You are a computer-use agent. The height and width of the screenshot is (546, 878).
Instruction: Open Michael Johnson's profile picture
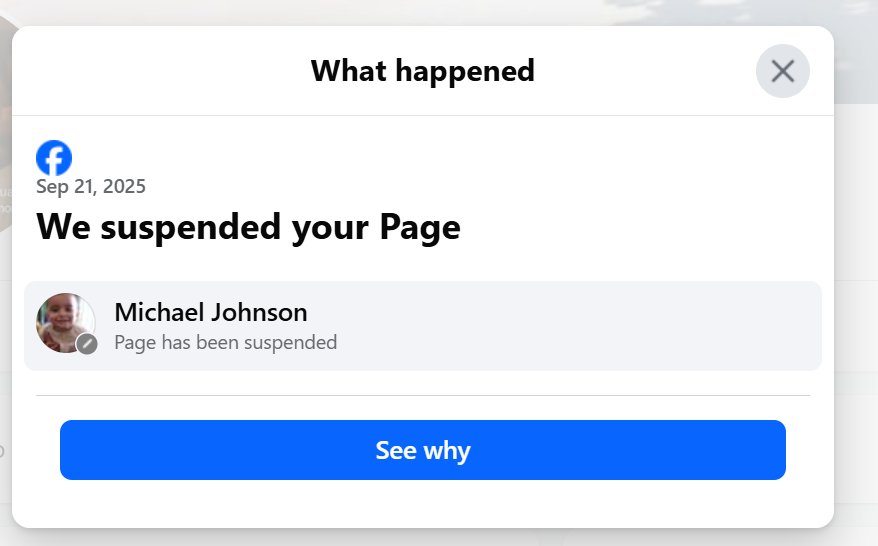[66, 323]
